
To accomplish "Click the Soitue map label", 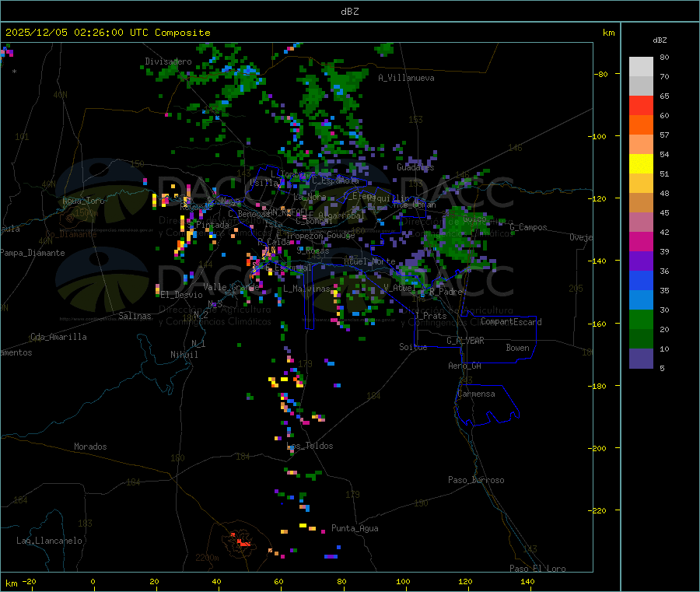I will tap(413, 347).
